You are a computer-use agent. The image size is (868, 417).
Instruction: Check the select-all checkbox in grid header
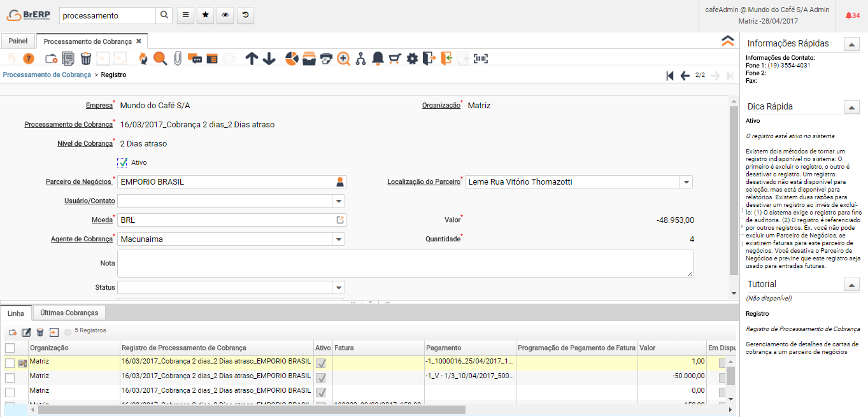pyautogui.click(x=10, y=348)
